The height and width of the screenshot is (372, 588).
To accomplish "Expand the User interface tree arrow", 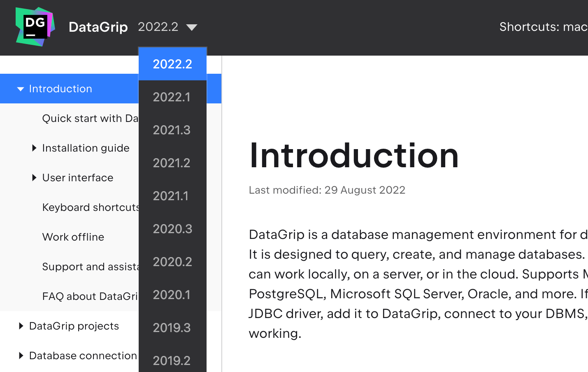I will click(34, 178).
